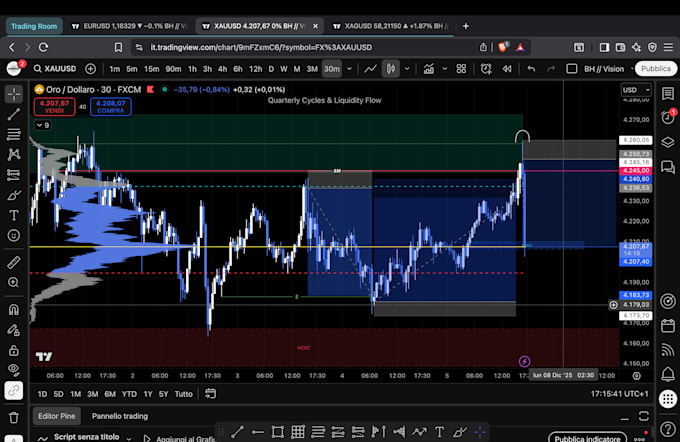Screen dimensions: 680x442
Task: Select the ruler measure tool
Action: [14, 262]
